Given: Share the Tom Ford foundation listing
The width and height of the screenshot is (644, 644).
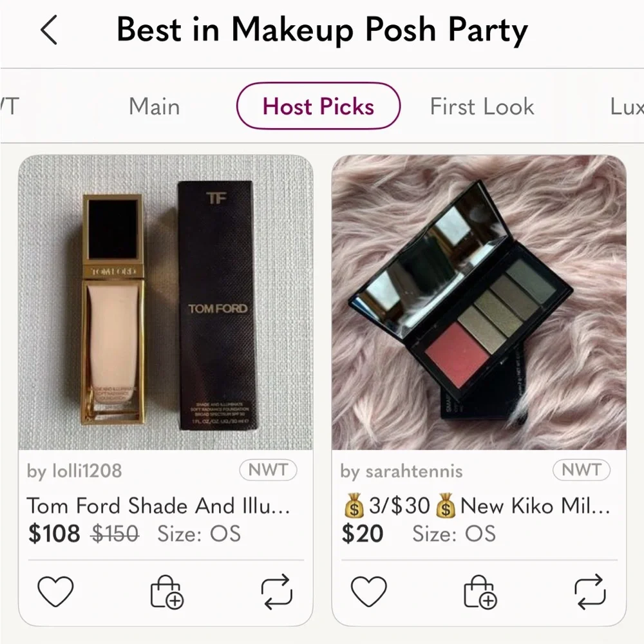Looking at the screenshot, I should [x=277, y=591].
